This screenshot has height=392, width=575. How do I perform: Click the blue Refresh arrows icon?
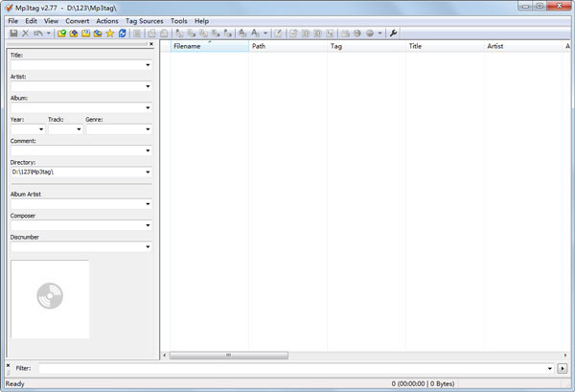click(x=122, y=34)
